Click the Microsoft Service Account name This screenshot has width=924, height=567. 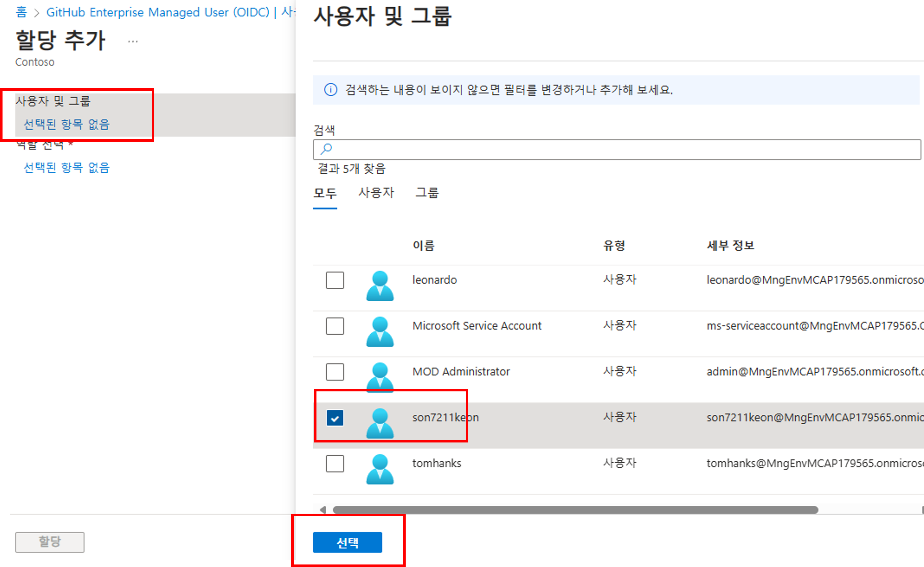coord(477,326)
